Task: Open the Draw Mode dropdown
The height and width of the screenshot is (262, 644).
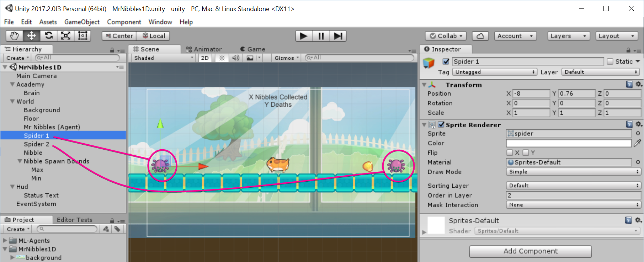Action: pyautogui.click(x=573, y=172)
